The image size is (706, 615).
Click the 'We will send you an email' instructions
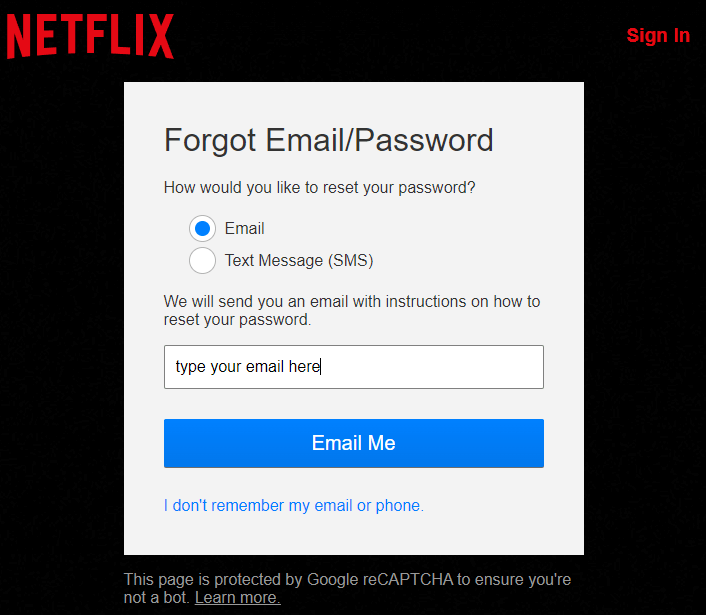click(352, 302)
